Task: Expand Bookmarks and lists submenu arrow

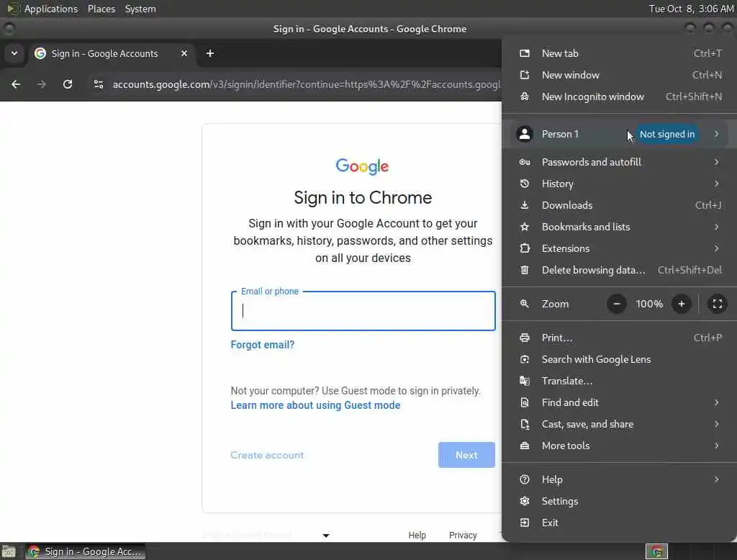Action: [717, 227]
